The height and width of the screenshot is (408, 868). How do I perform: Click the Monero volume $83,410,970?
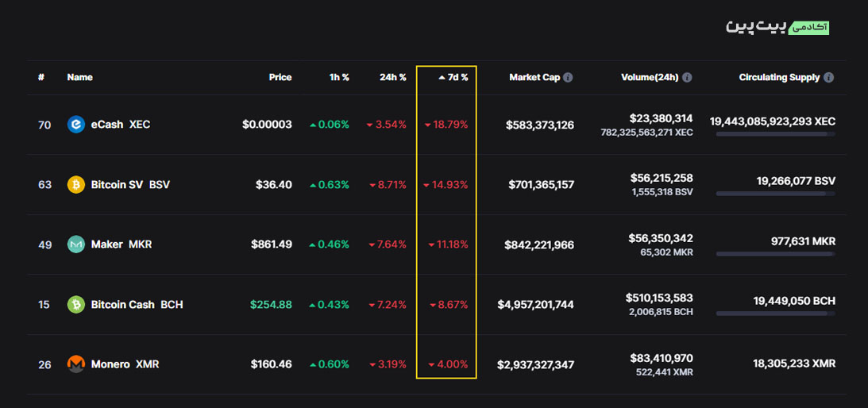[x=662, y=358]
